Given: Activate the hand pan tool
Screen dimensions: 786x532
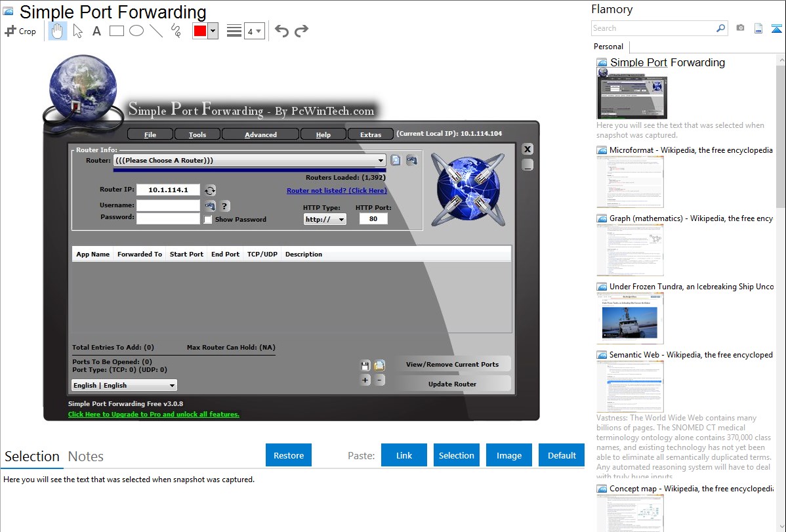Looking at the screenshot, I should (57, 31).
